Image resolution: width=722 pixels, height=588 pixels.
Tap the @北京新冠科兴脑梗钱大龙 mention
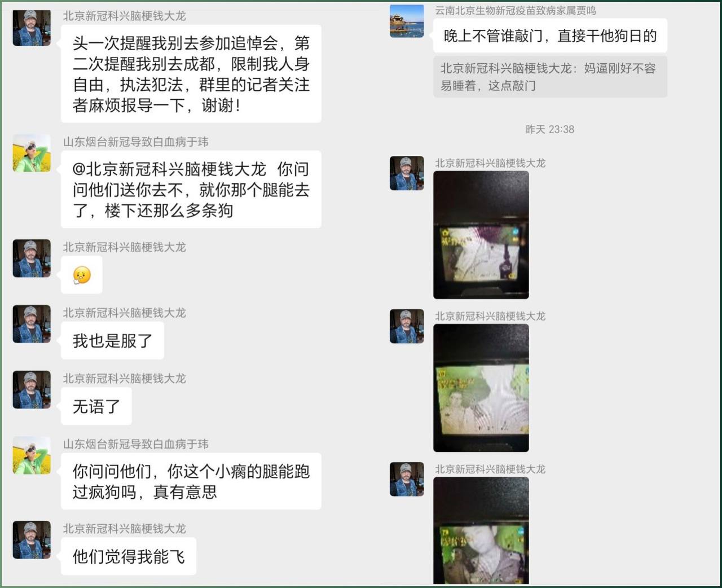tap(169, 169)
